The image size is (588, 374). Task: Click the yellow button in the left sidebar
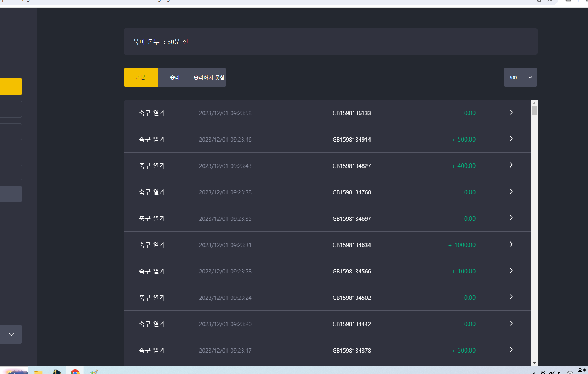11,86
